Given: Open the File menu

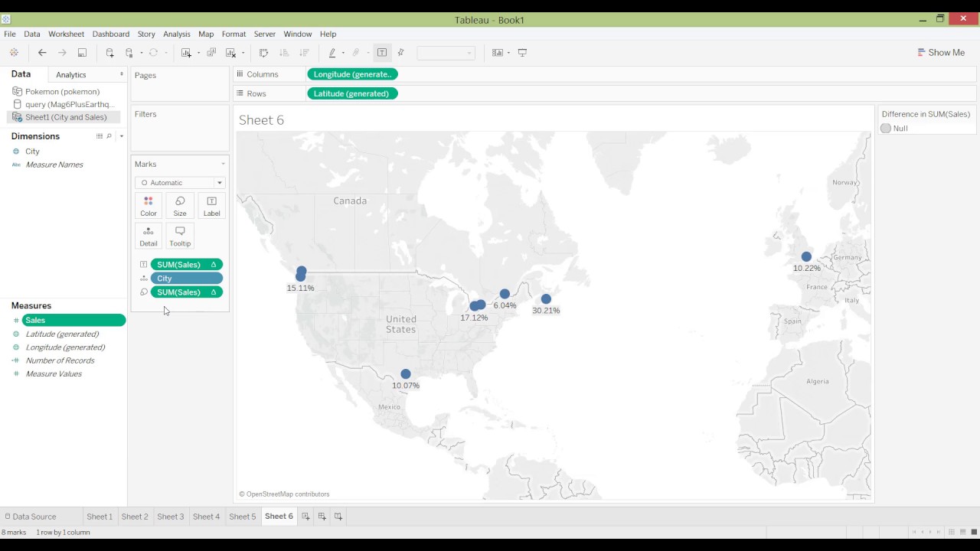Looking at the screenshot, I should pos(9,34).
